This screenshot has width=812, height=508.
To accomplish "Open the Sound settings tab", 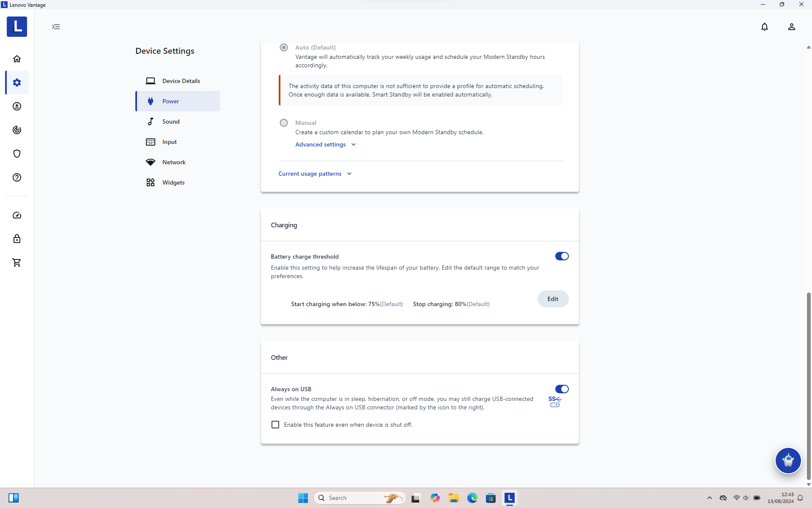I will 171,121.
